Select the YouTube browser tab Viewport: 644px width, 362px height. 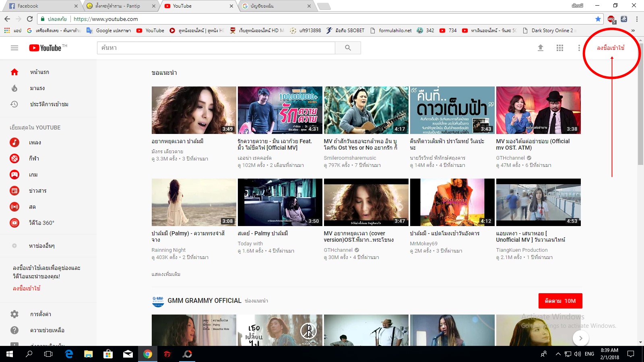pyautogui.click(x=198, y=6)
